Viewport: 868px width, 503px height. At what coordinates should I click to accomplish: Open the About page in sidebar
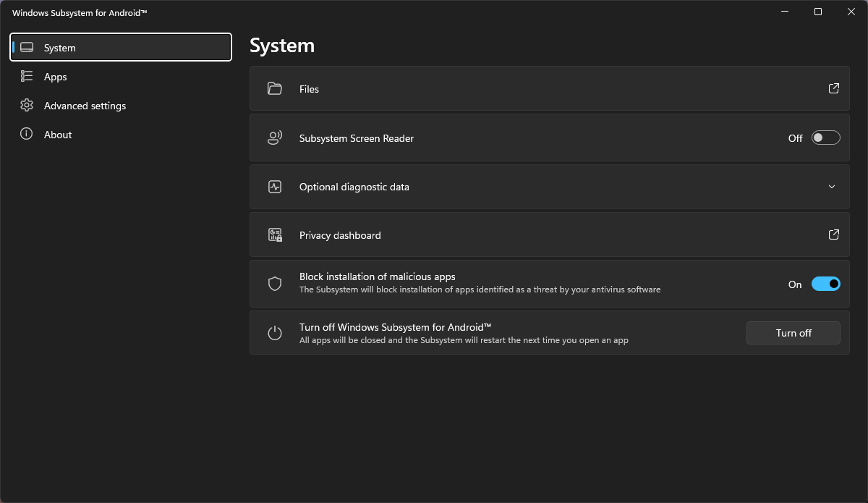click(x=57, y=135)
